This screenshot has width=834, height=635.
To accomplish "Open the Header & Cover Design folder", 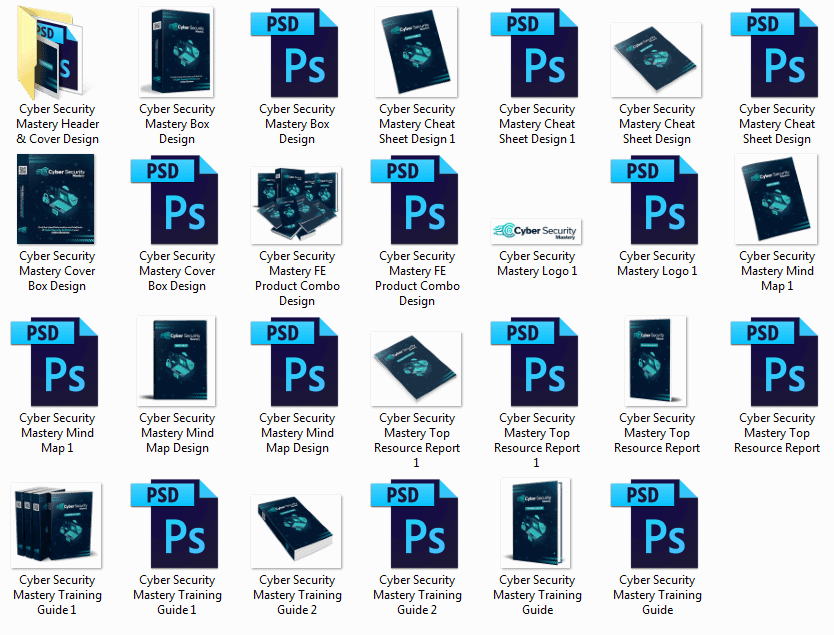I will tap(52, 53).
